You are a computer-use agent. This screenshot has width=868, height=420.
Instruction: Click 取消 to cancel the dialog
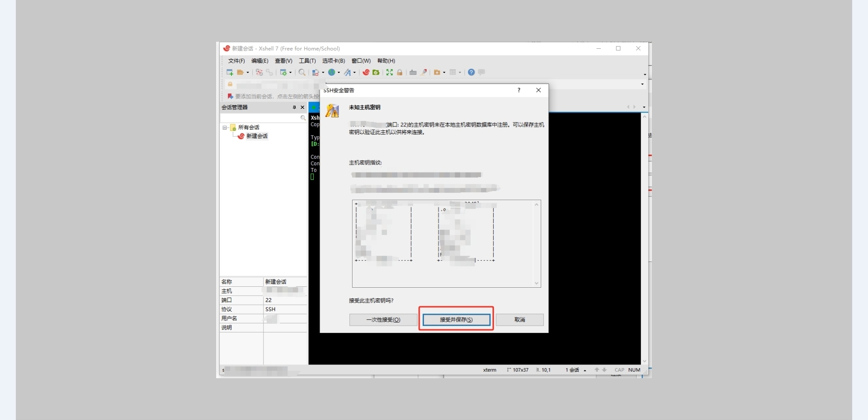(x=519, y=320)
